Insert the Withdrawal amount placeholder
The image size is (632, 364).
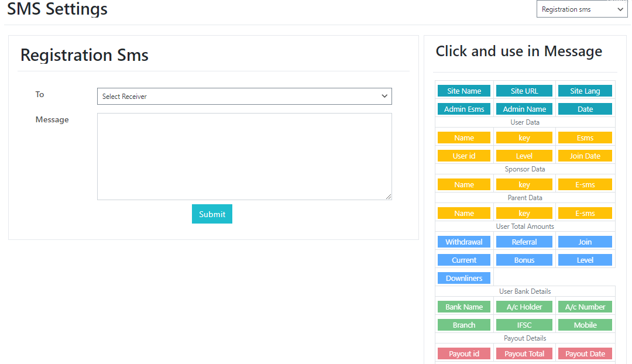(463, 242)
